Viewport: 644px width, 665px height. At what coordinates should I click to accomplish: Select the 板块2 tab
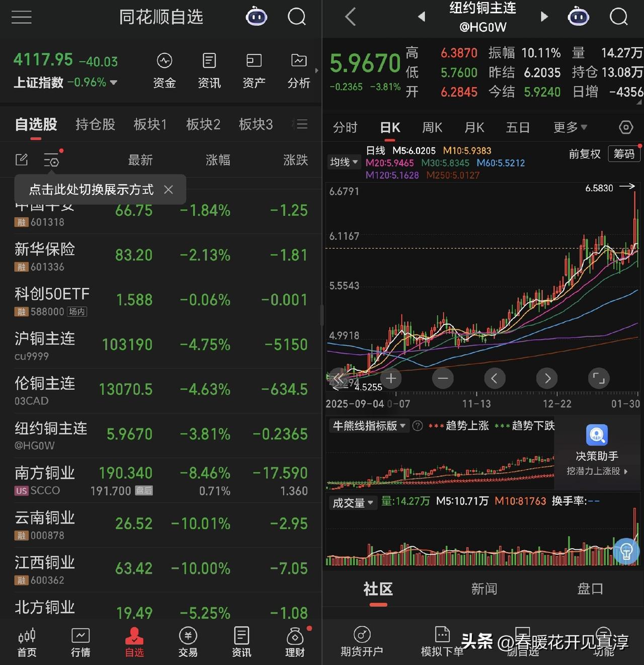pos(203,124)
